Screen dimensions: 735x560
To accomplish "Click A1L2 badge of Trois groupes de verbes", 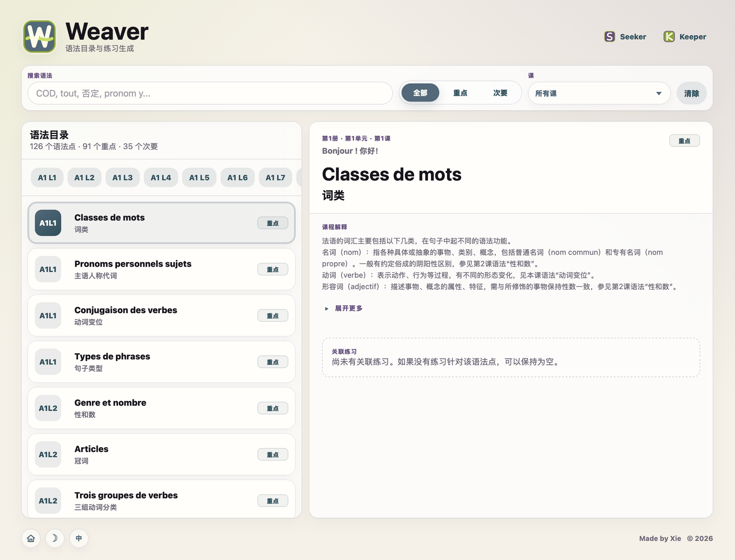I will coord(48,501).
